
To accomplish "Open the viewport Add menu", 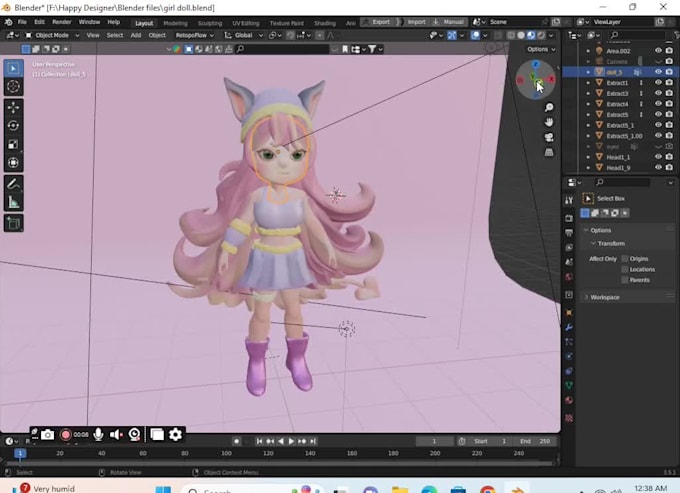I will point(136,35).
